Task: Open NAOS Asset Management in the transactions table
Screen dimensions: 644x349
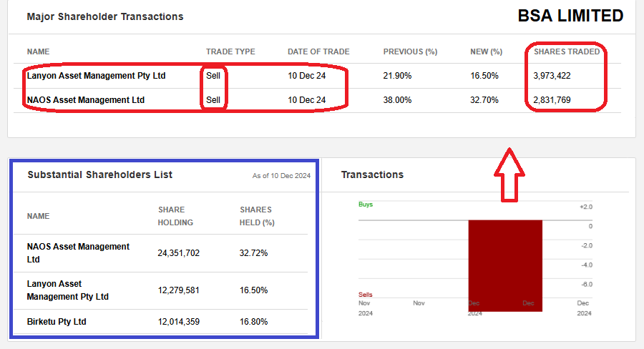Action: tap(85, 100)
